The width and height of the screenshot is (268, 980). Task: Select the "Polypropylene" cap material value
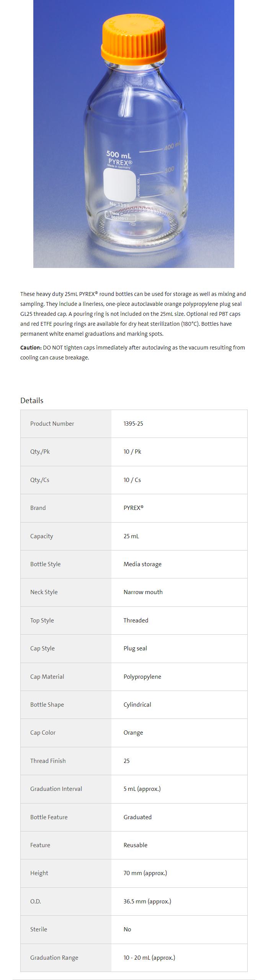pyautogui.click(x=142, y=676)
